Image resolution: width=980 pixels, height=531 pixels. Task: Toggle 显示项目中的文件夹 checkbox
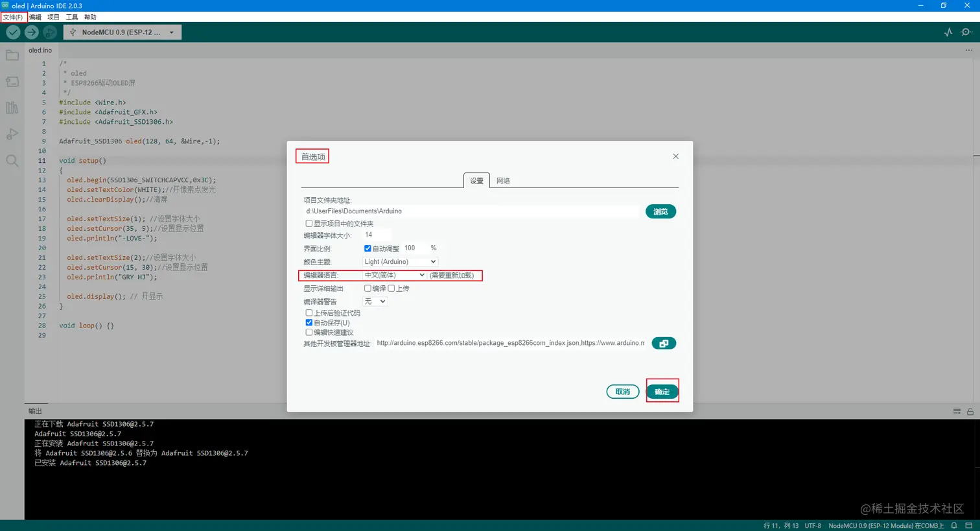click(x=309, y=223)
